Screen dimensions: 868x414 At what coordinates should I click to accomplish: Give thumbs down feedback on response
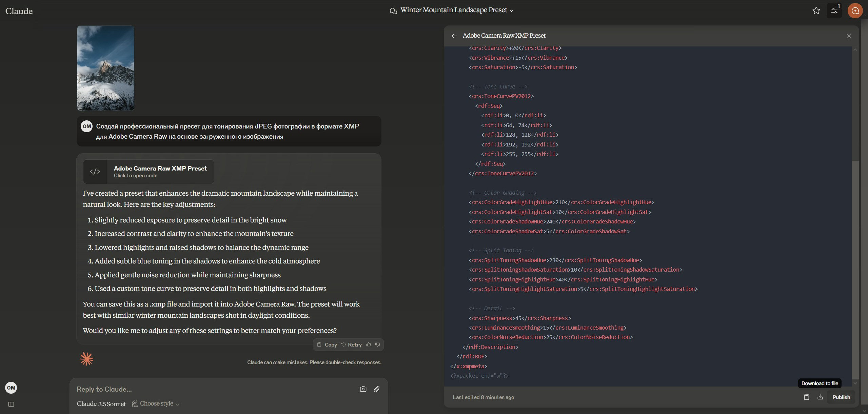[378, 344]
